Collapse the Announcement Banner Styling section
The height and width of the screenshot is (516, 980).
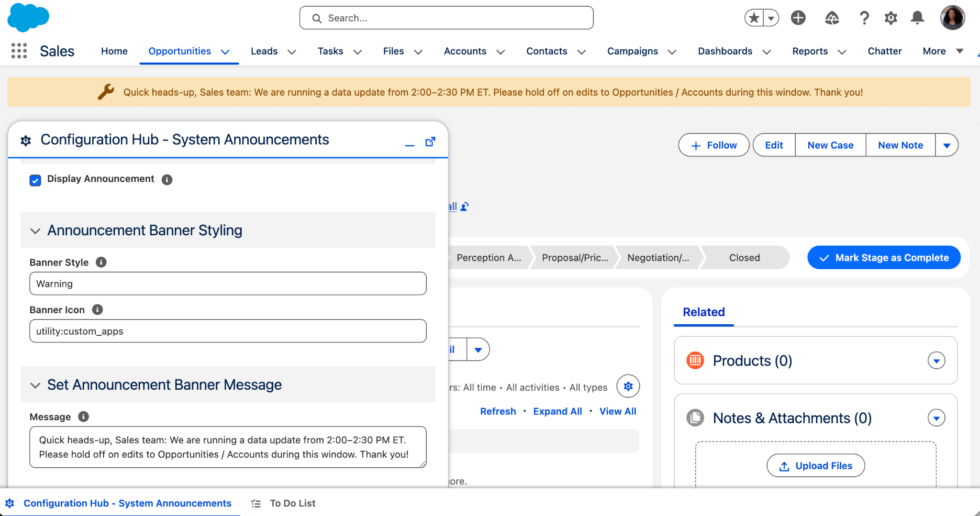(x=35, y=230)
